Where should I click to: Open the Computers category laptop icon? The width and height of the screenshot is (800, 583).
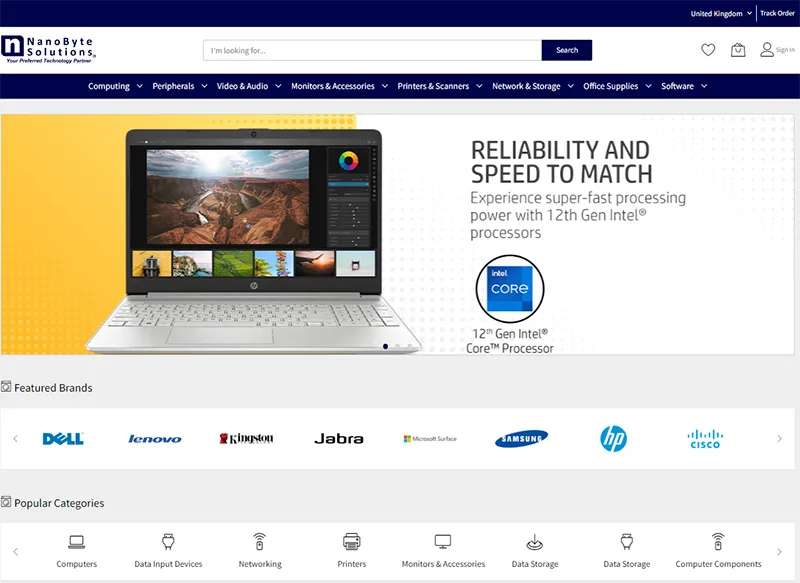(77, 542)
